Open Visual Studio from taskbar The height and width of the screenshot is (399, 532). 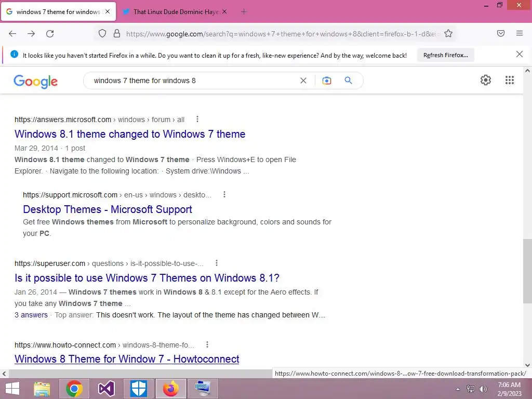[x=106, y=389]
